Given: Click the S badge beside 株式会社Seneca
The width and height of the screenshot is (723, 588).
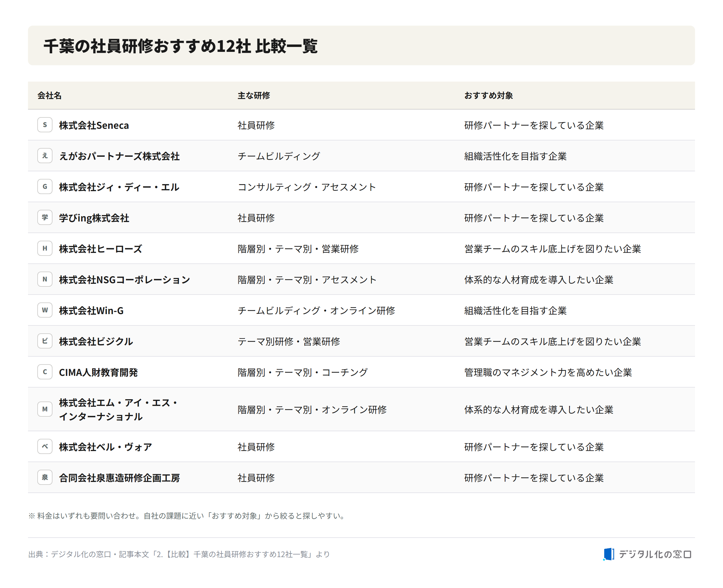Looking at the screenshot, I should pos(45,125).
